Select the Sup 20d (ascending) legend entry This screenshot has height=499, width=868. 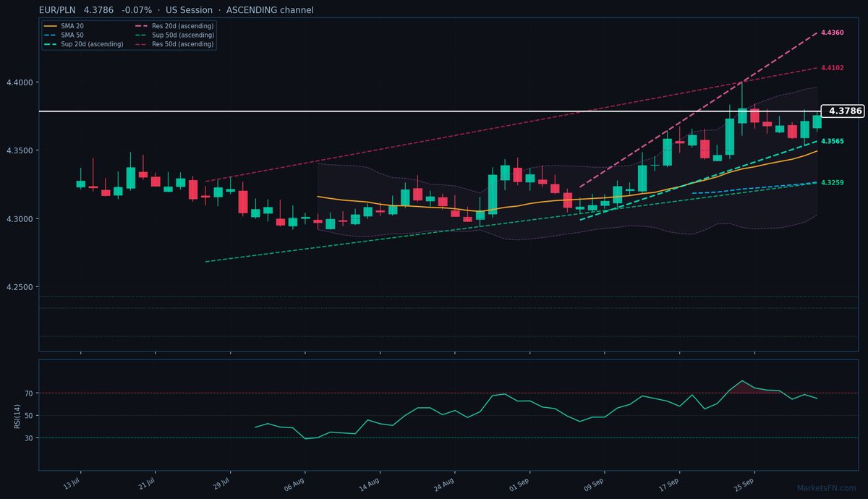click(x=83, y=44)
